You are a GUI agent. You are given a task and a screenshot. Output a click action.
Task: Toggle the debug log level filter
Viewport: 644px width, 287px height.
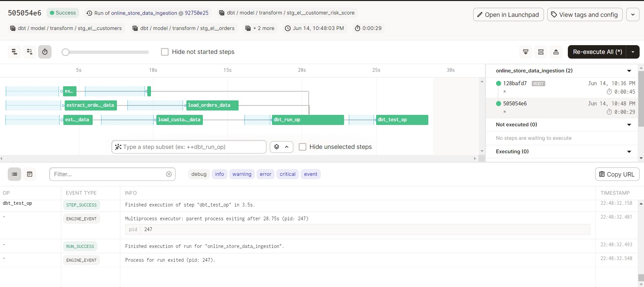click(x=199, y=174)
